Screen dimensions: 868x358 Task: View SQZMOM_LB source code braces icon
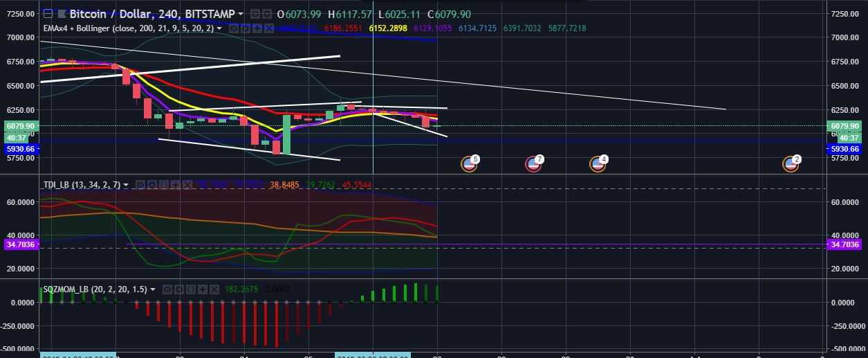point(191,289)
